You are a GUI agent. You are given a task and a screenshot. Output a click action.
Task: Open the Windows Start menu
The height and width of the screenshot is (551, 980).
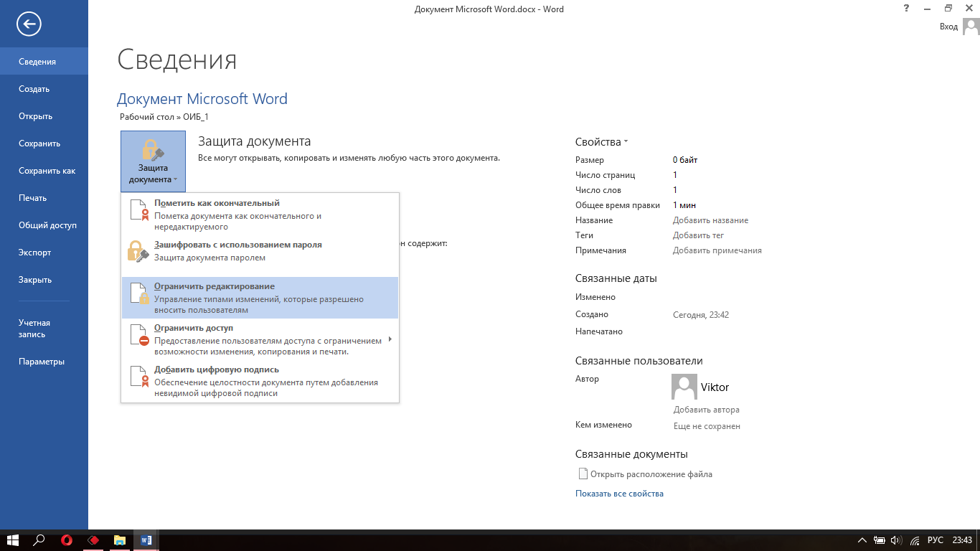click(12, 540)
